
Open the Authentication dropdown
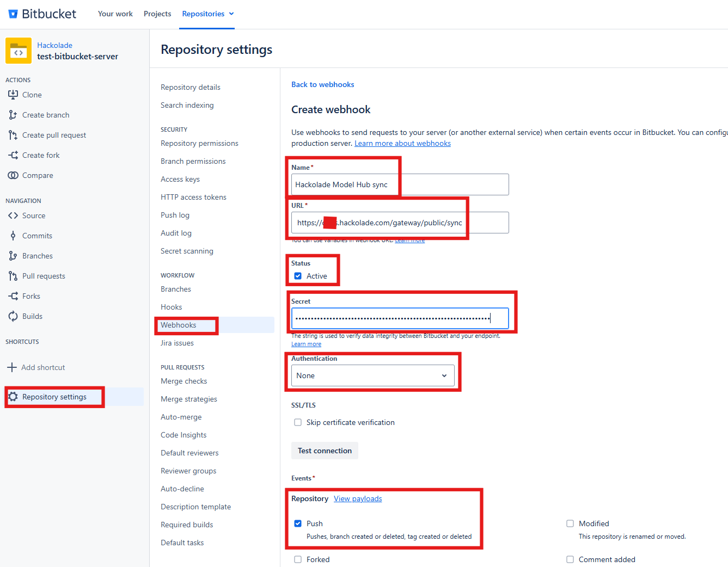[372, 375]
